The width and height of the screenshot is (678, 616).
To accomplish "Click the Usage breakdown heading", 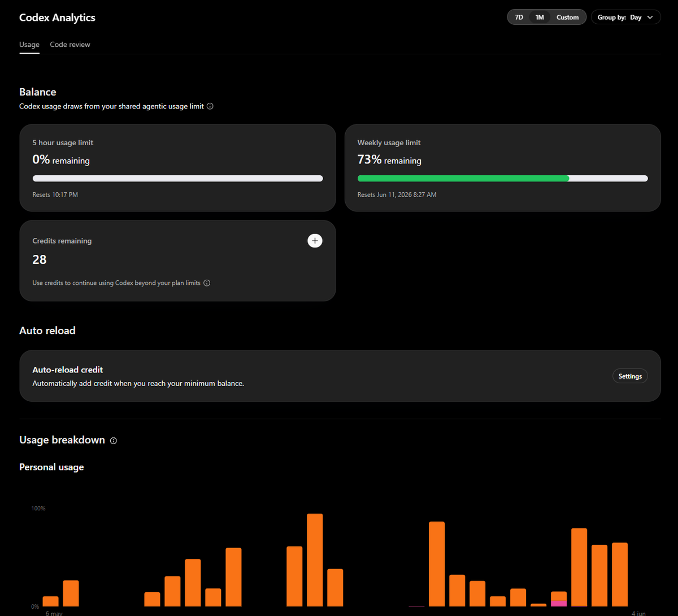I will [62, 440].
